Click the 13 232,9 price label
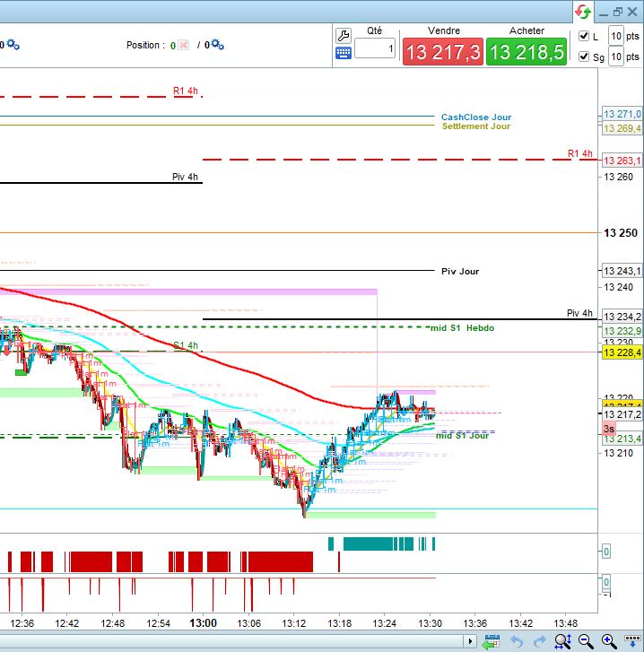This screenshot has width=644, height=652. coord(622,331)
